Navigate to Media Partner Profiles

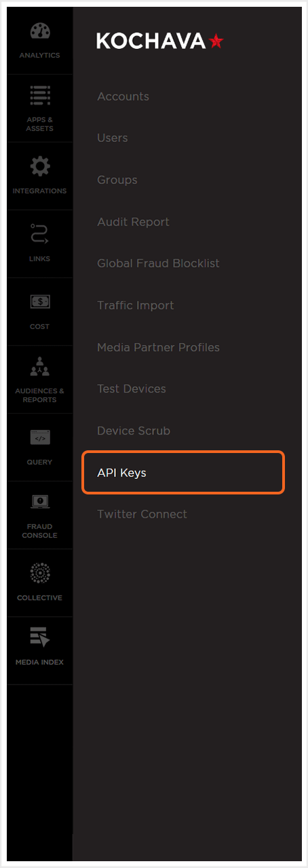[x=158, y=347]
